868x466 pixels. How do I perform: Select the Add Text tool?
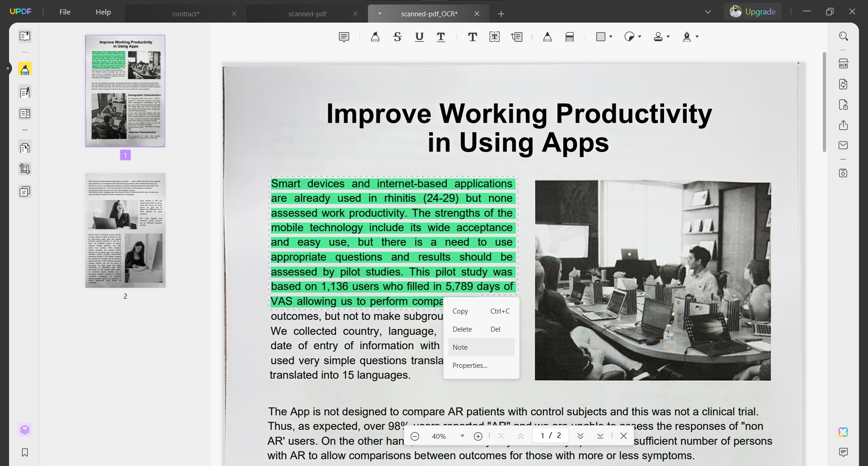[472, 37]
